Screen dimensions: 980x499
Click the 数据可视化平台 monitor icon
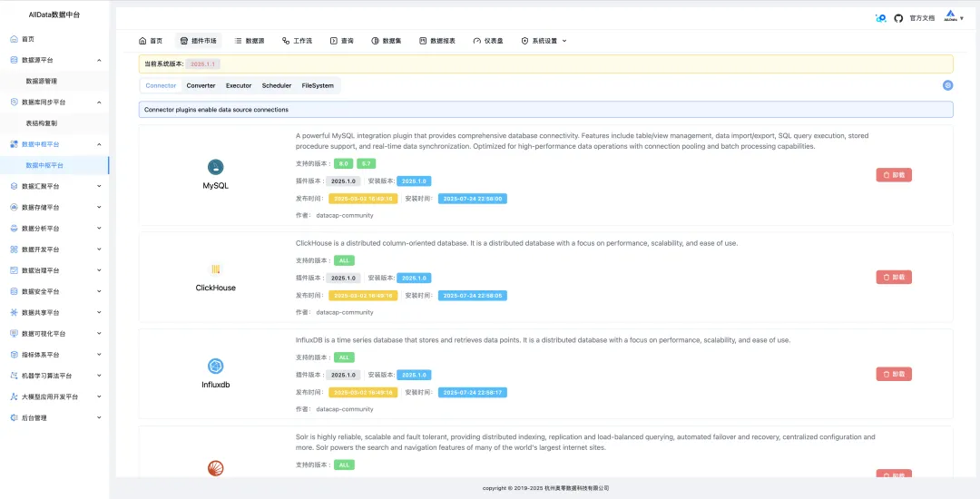click(14, 334)
